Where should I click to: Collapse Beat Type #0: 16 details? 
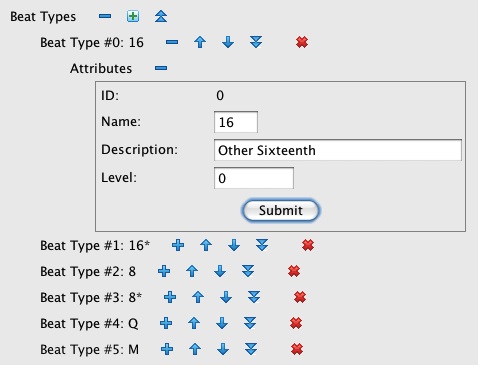pyautogui.click(x=172, y=42)
